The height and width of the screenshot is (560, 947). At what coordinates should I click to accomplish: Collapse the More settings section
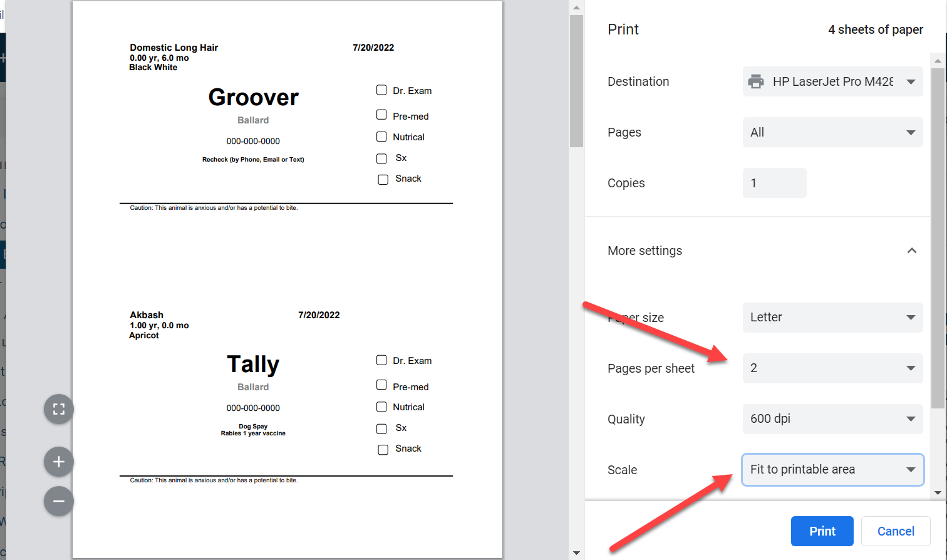click(x=911, y=251)
